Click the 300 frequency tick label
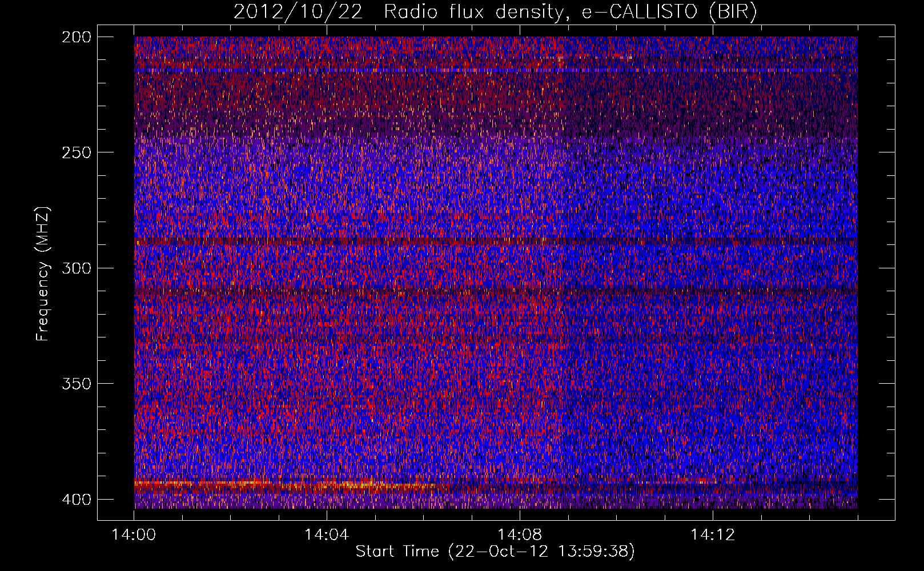Screen dimensions: 924x571 coord(76,268)
